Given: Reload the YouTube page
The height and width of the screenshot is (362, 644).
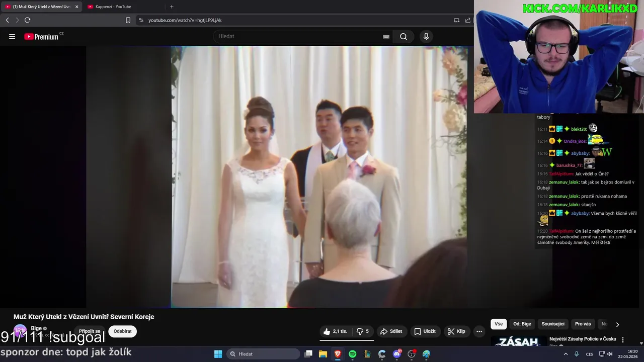Looking at the screenshot, I should tap(28, 20).
